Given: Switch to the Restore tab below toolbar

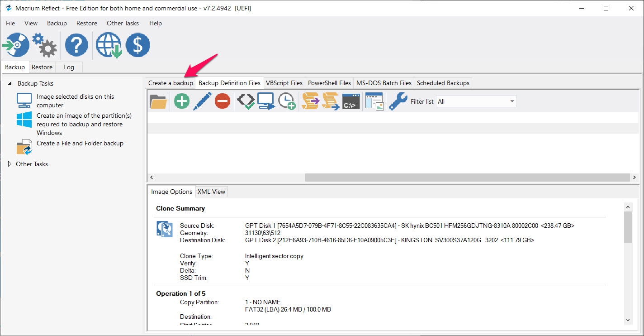Looking at the screenshot, I should point(42,67).
